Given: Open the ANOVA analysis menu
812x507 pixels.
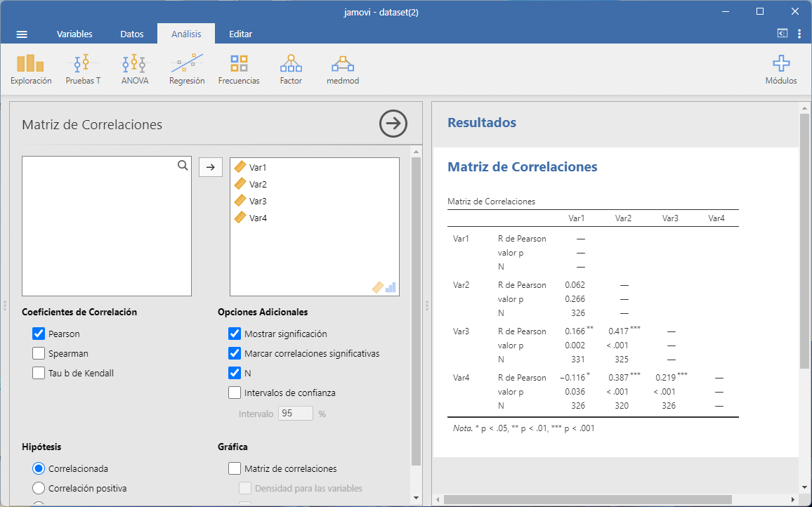Looking at the screenshot, I should coord(135,70).
